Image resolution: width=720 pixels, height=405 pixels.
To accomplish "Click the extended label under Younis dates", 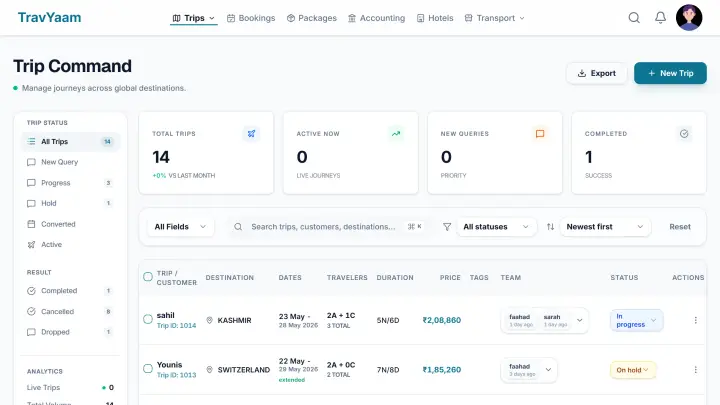I will click(x=292, y=380).
